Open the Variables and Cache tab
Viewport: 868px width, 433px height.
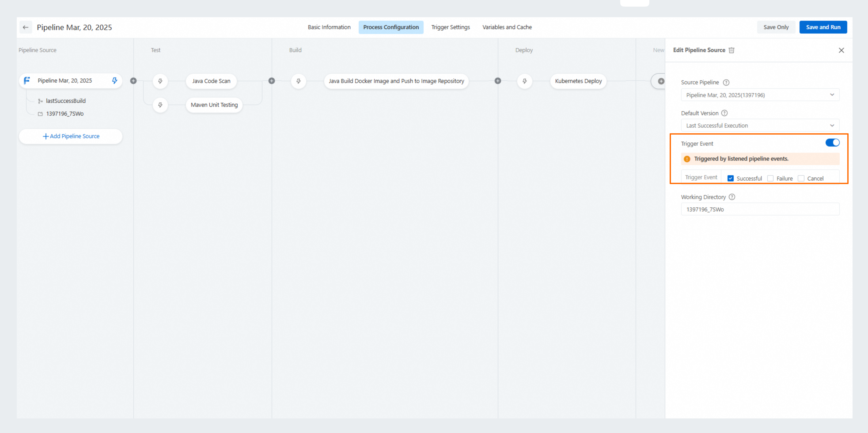507,27
